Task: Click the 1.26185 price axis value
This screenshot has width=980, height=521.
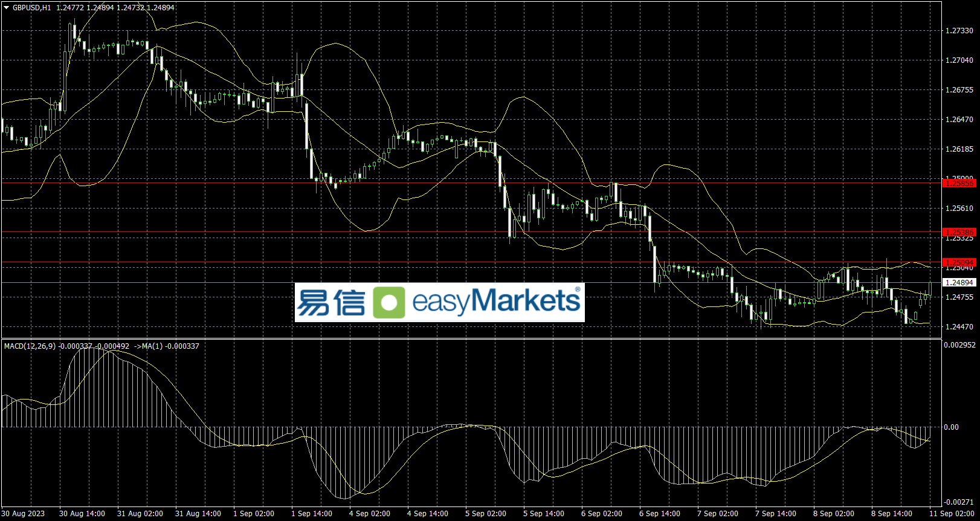Action: [x=959, y=149]
